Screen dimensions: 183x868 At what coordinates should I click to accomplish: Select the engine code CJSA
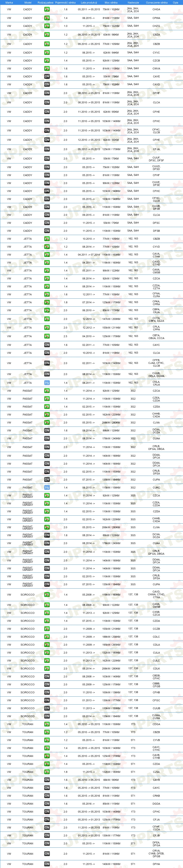[x=156, y=772]
